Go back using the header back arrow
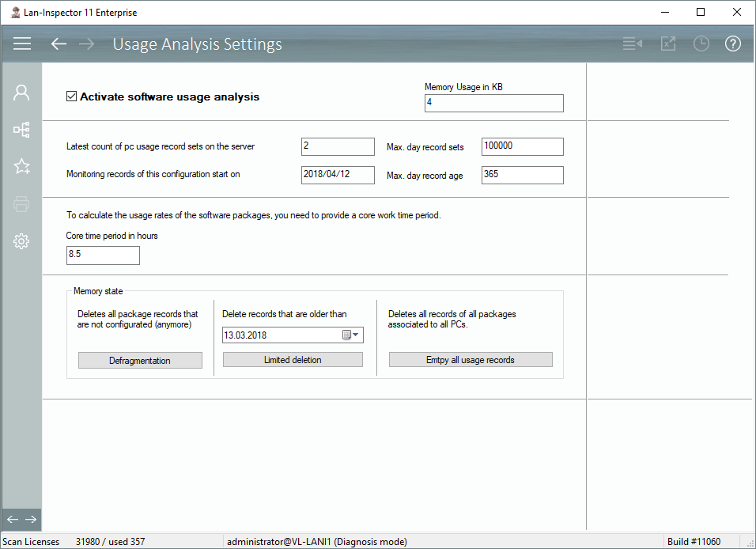Image resolution: width=756 pixels, height=549 pixels. (59, 44)
